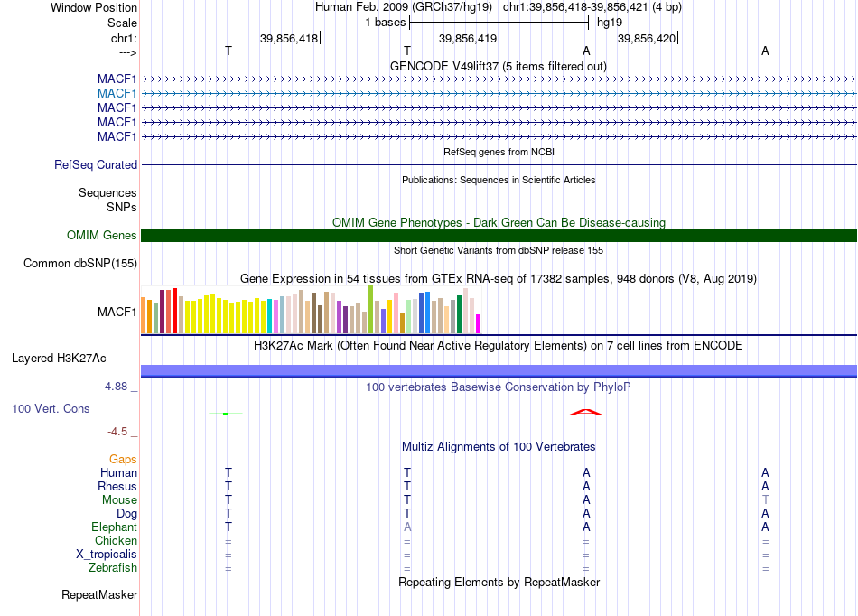Click the RepeatMasker track label

pyautogui.click(x=99, y=594)
